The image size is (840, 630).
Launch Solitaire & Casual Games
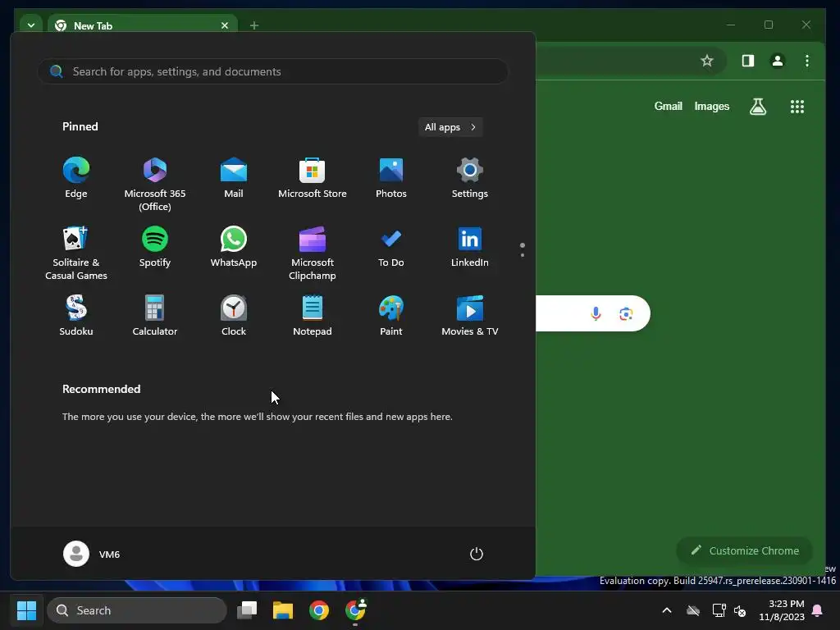tap(76, 253)
